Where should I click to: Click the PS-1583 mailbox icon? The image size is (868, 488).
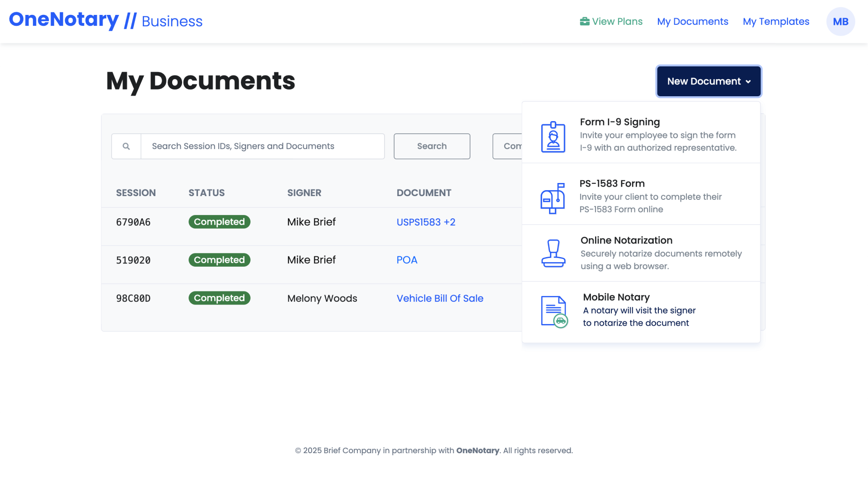(553, 198)
